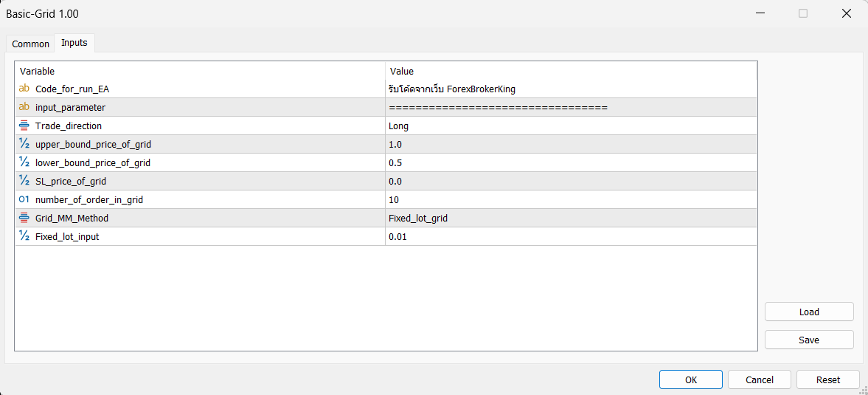Click the 01 integer icon for number_of_order_in_grid

(x=24, y=199)
